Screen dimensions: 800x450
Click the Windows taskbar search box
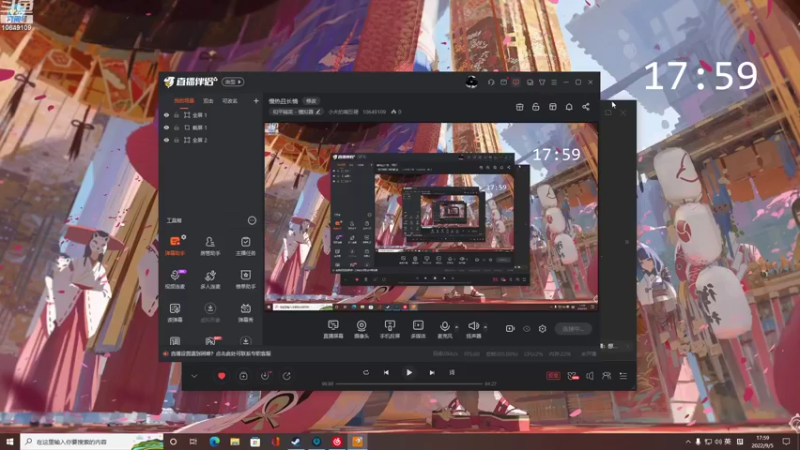tap(92, 442)
